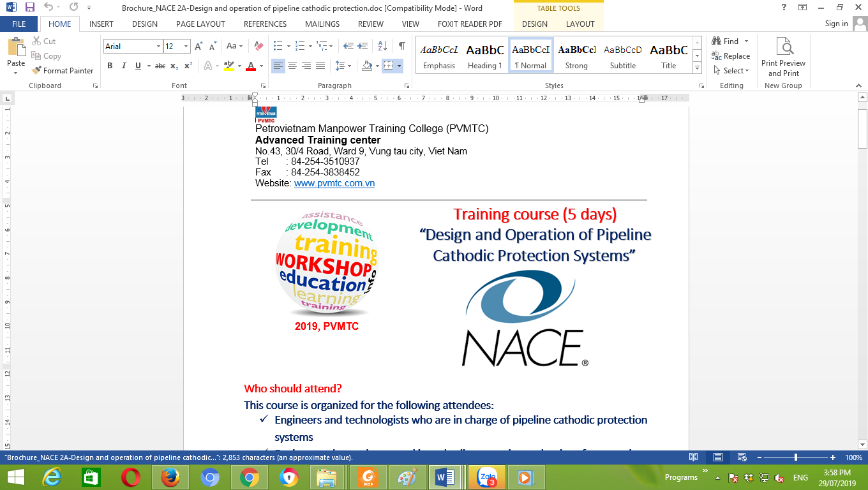Click the Sort A-Z button
868x490 pixels.
pyautogui.click(x=382, y=46)
